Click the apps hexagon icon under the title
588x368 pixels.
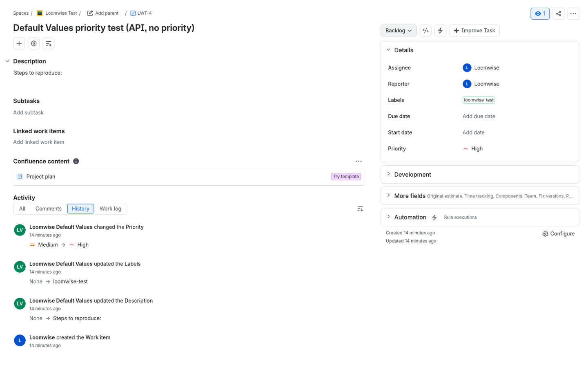pyautogui.click(x=34, y=43)
